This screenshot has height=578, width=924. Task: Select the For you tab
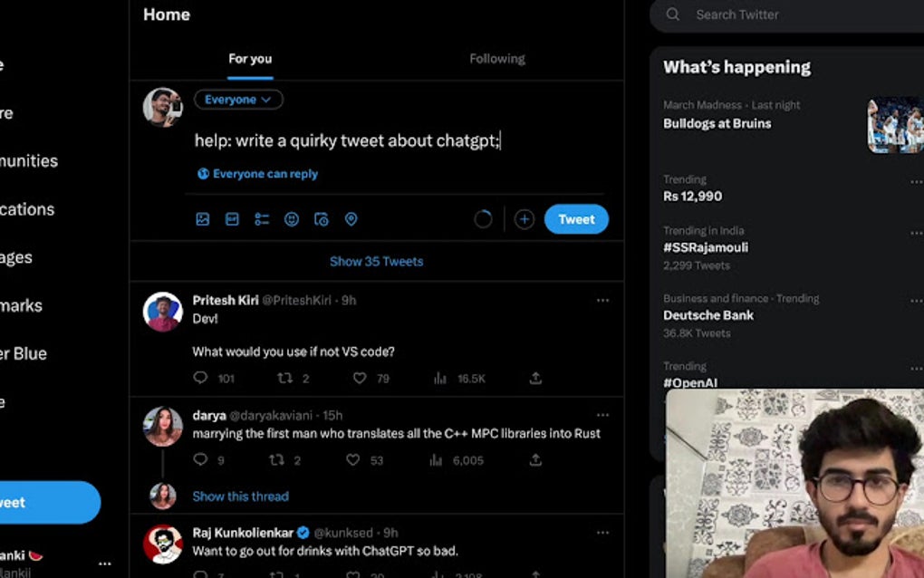(250, 59)
